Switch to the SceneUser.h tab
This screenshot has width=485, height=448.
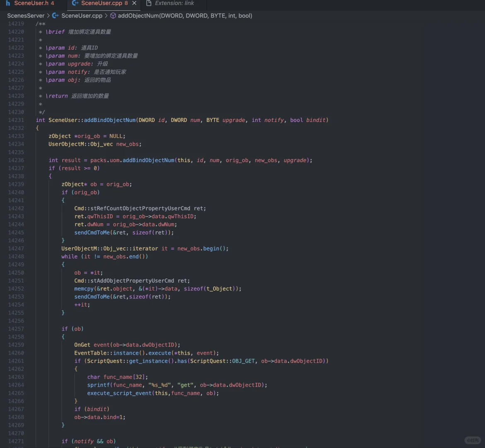tap(30, 3)
